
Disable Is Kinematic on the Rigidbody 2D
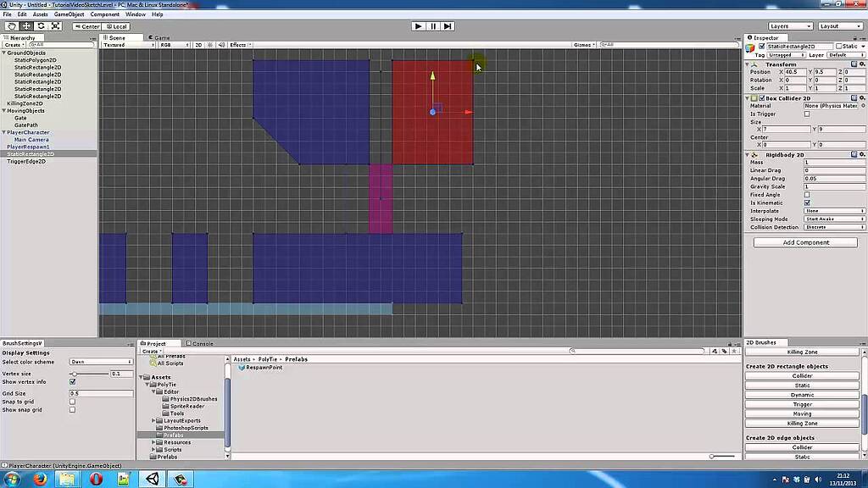click(x=805, y=202)
